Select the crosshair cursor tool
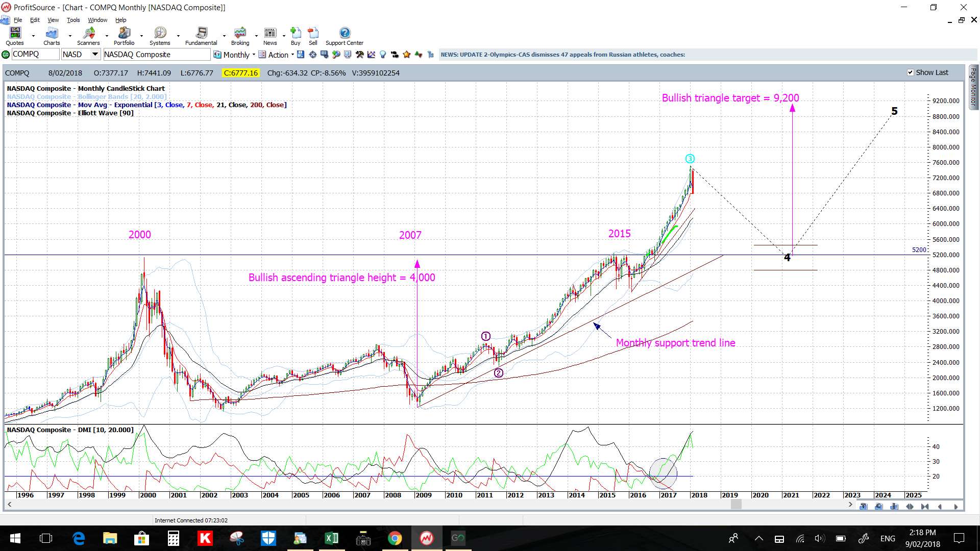The image size is (980, 551). pos(313,55)
